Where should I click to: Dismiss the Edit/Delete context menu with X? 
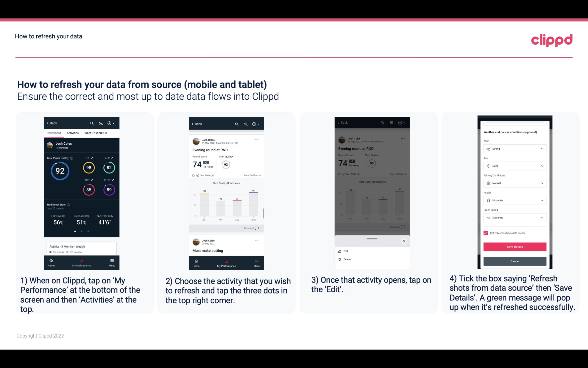point(404,241)
